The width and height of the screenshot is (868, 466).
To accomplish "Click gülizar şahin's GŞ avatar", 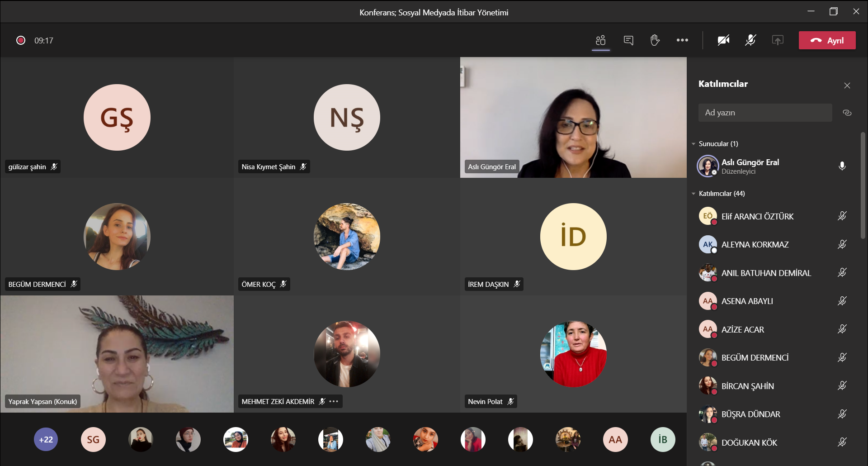I will pos(117,118).
